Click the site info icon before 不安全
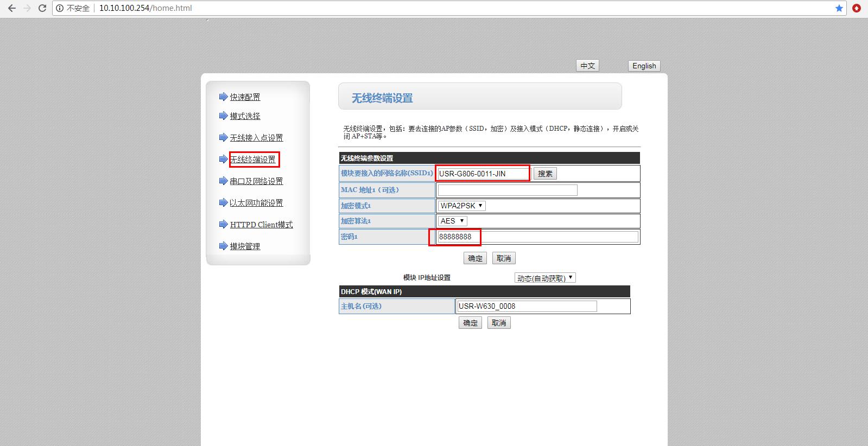868x446 pixels. click(60, 8)
